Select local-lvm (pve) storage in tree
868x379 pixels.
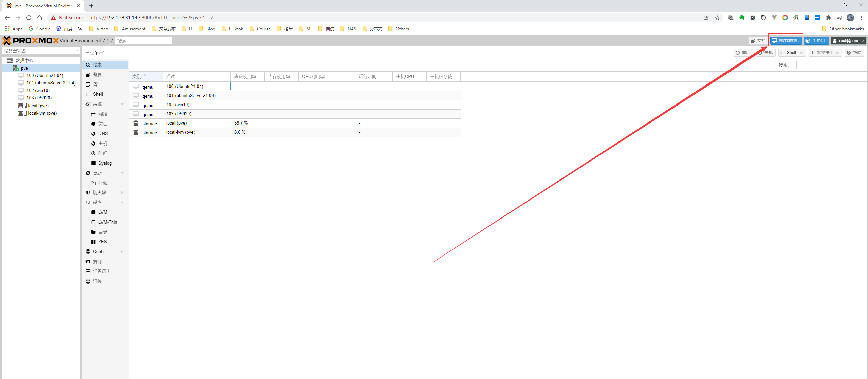42,113
